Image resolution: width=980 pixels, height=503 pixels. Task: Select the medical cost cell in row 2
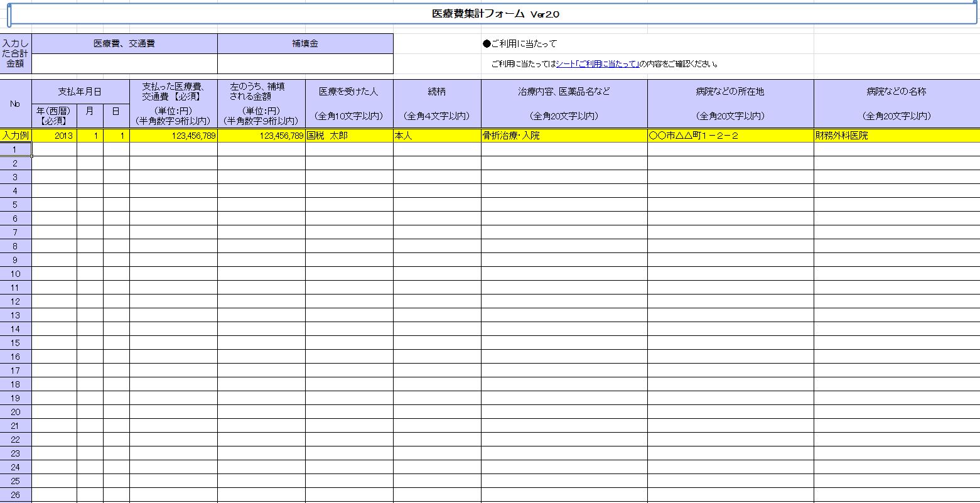(173, 163)
